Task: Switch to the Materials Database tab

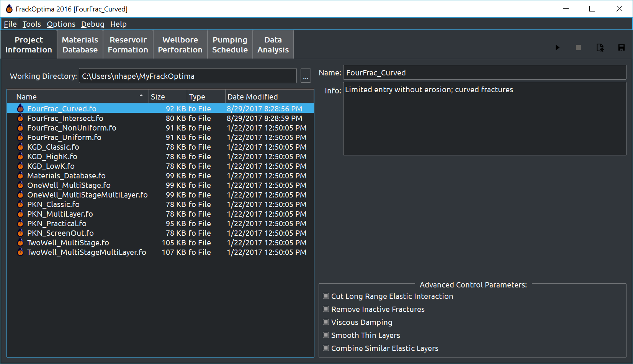Action: pyautogui.click(x=80, y=45)
